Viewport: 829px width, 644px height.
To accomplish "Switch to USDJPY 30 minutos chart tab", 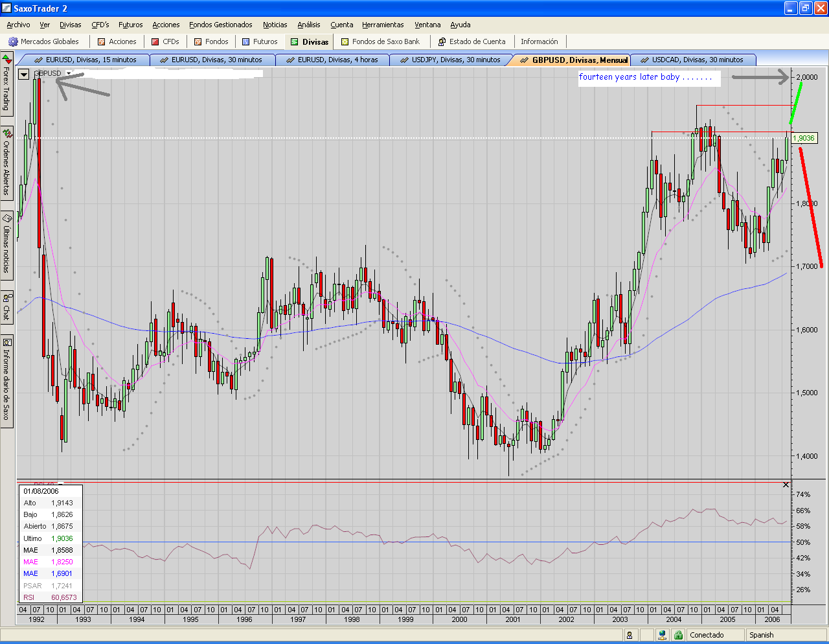I will tap(450, 60).
